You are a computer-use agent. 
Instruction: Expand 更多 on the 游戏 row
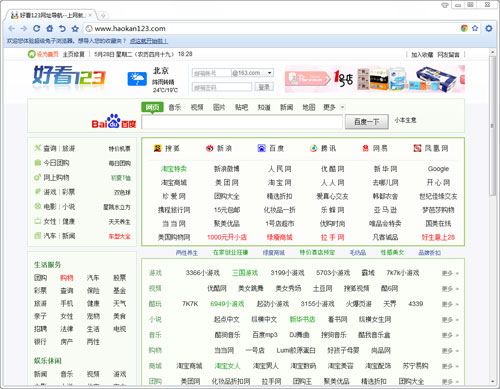tap(450, 273)
